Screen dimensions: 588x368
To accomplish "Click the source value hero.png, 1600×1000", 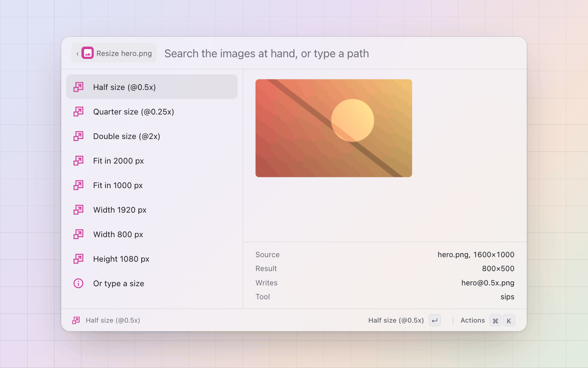I will click(x=476, y=255).
